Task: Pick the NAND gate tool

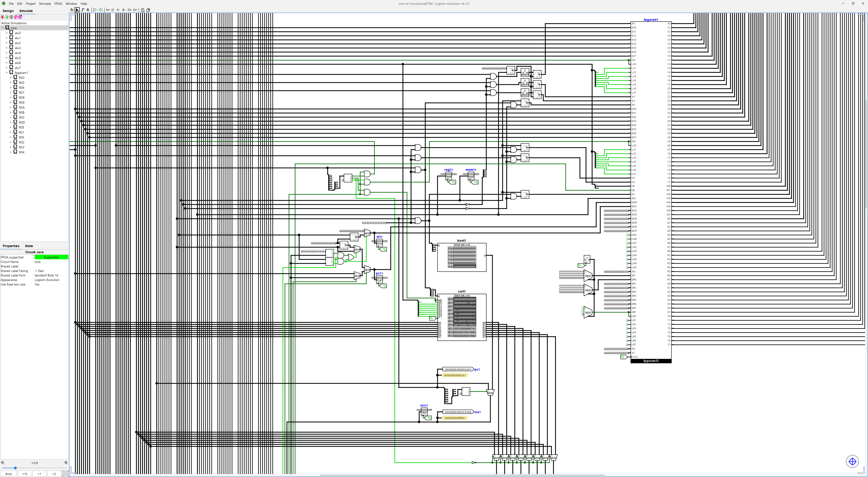Action: (129, 10)
